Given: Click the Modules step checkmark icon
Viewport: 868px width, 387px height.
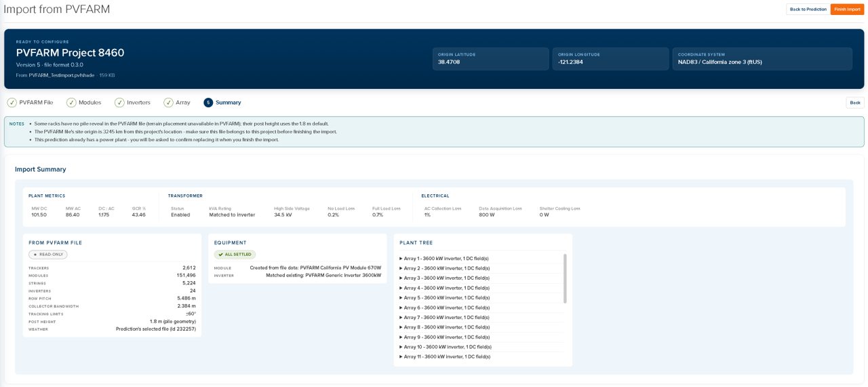Looking at the screenshot, I should tap(71, 103).
